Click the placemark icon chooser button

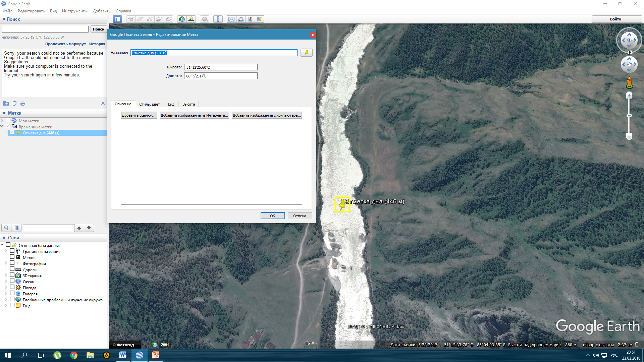click(306, 53)
